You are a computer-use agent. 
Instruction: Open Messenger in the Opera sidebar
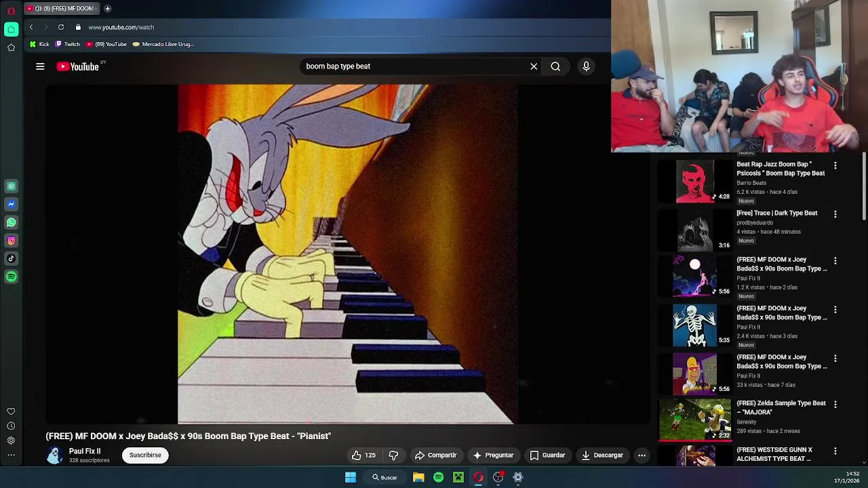point(11,204)
